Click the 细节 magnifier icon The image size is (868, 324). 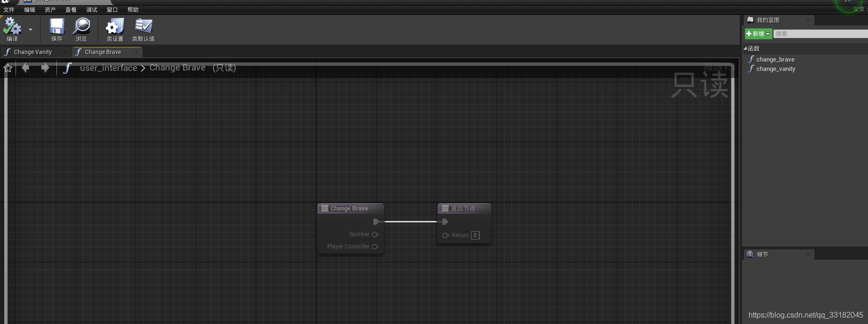750,254
